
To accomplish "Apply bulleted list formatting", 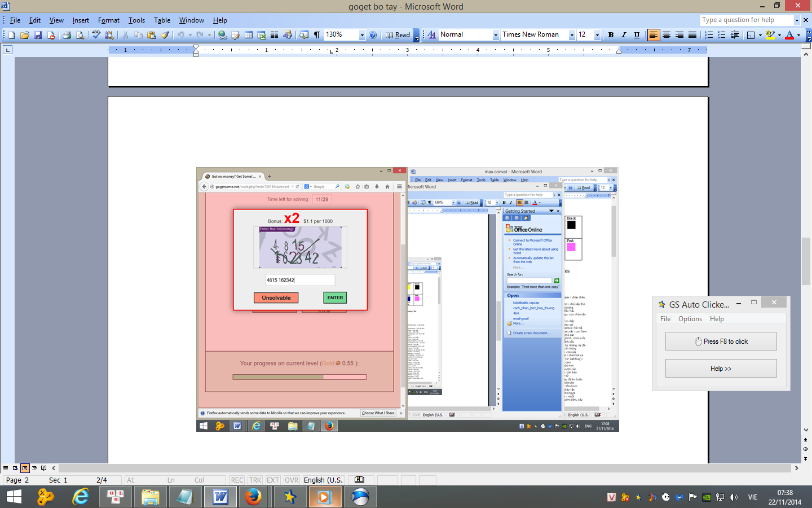I will coord(722,35).
